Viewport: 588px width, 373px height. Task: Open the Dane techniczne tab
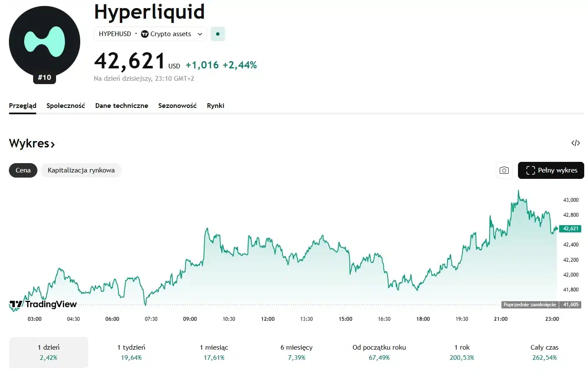[121, 106]
